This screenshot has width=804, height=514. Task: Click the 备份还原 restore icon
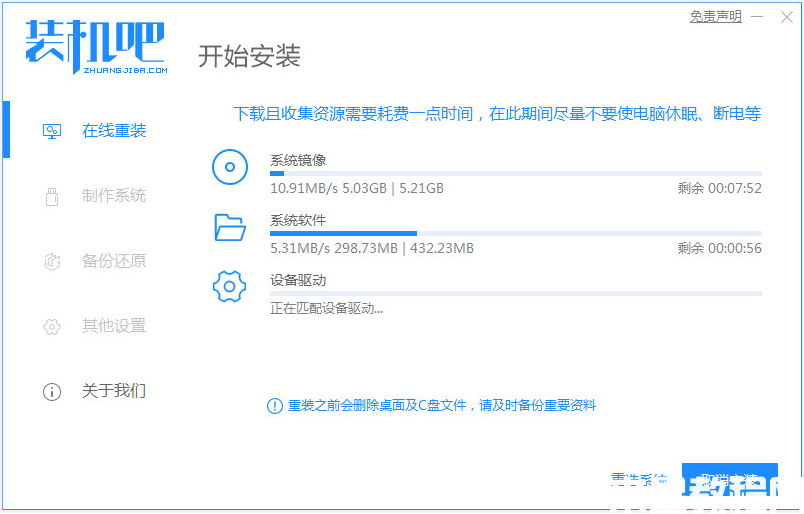[52, 262]
